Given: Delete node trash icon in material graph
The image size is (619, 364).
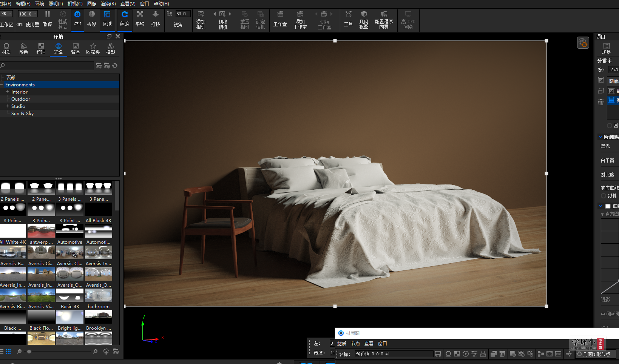Looking at the screenshot, I should click(x=502, y=354).
